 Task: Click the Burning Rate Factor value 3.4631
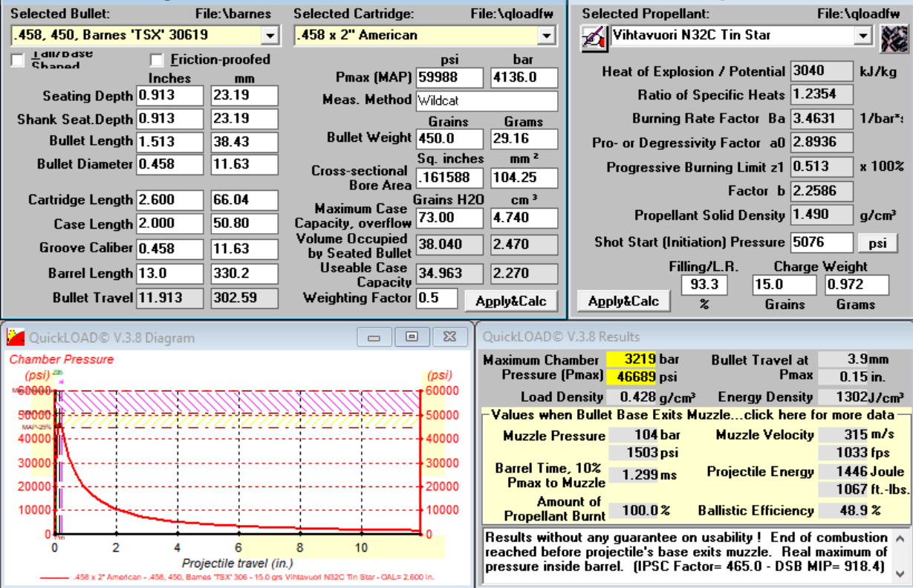click(x=822, y=118)
